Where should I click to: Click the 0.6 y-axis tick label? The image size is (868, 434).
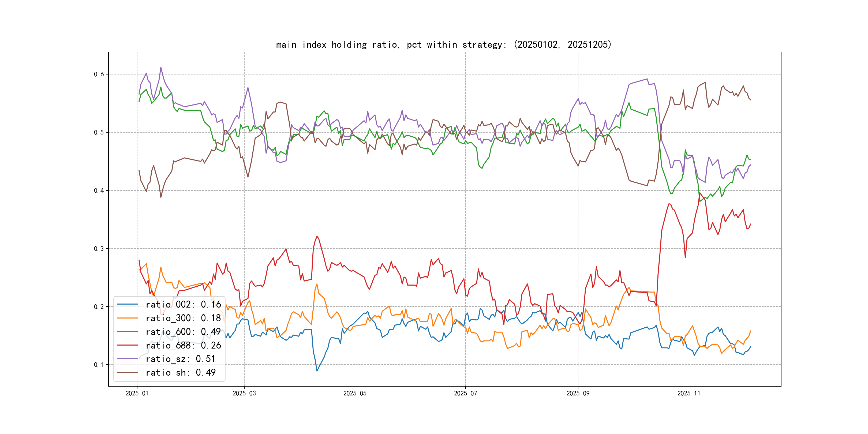click(x=99, y=74)
